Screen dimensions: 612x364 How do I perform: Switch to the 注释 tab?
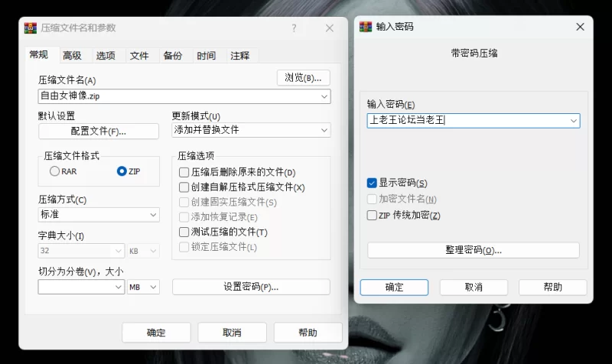pyautogui.click(x=240, y=56)
